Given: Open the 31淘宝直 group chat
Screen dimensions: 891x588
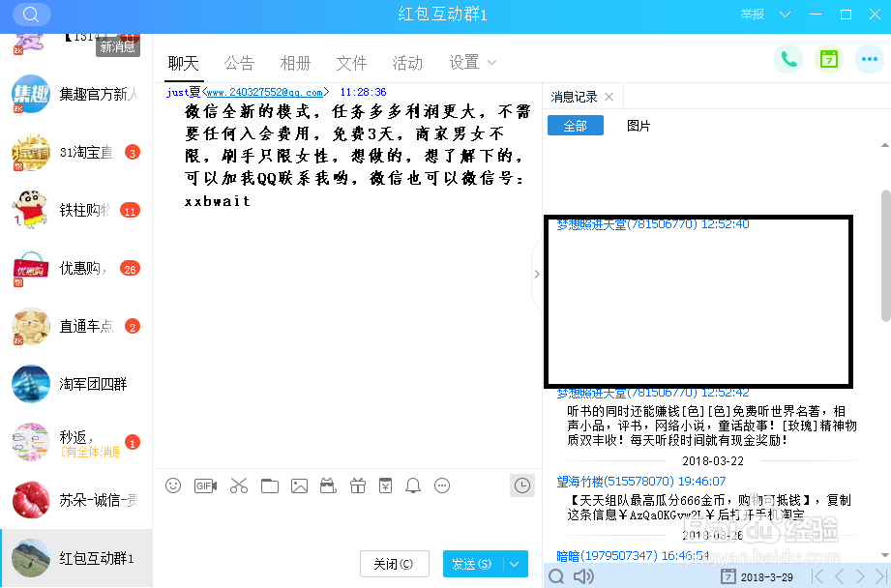Looking at the screenshot, I should 76,152.
